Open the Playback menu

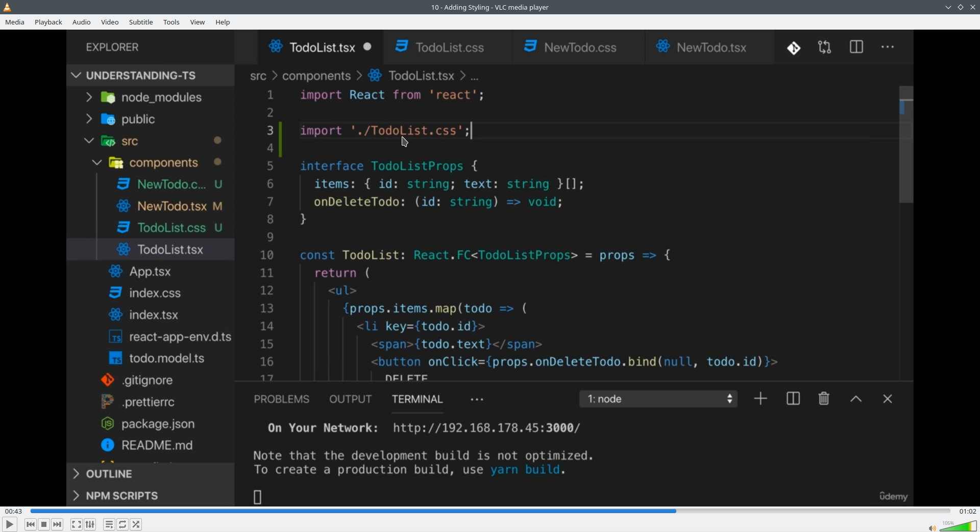48,22
